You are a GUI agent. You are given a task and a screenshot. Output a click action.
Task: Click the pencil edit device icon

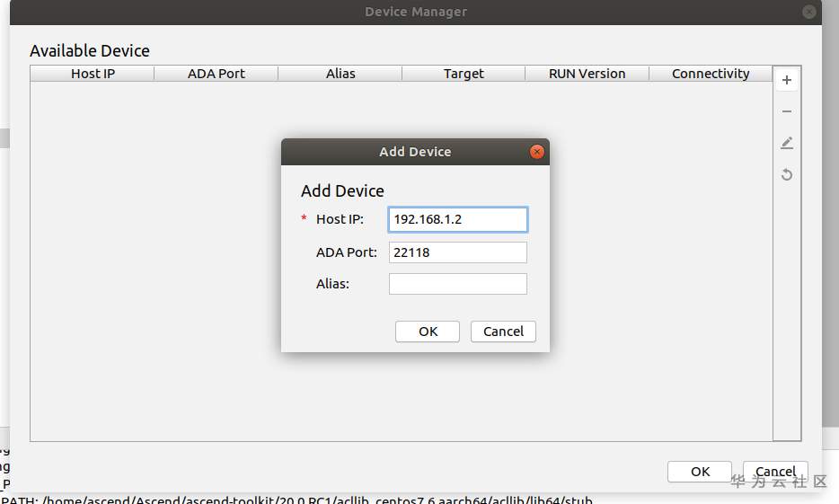(787, 143)
